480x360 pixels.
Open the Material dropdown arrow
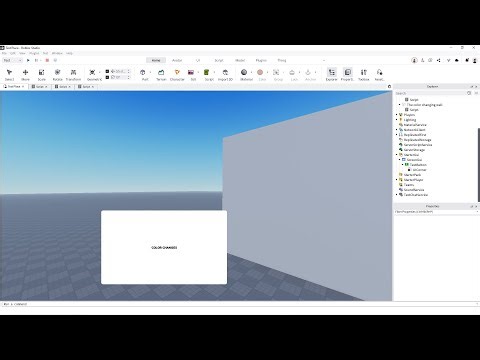pyautogui.click(x=251, y=72)
